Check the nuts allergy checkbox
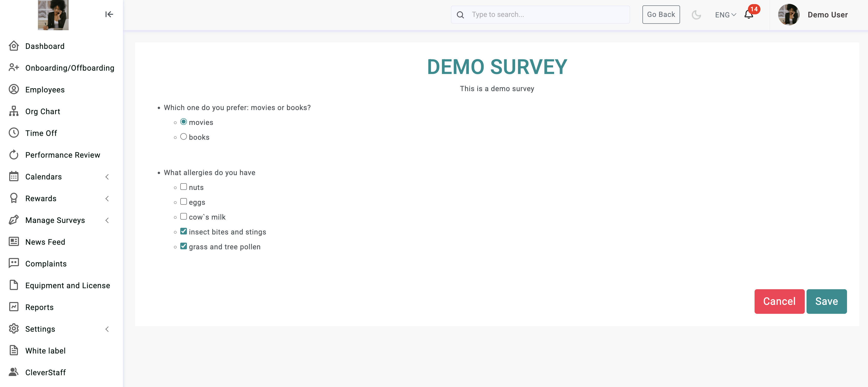 click(184, 187)
